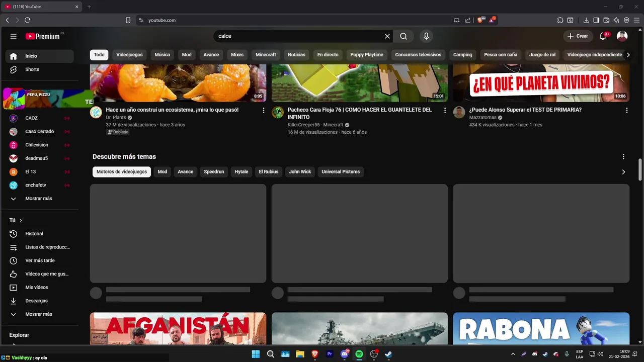Image resolution: width=644 pixels, height=362 pixels.
Task: Open browser extensions puzzle icon
Action: [x=560, y=20]
